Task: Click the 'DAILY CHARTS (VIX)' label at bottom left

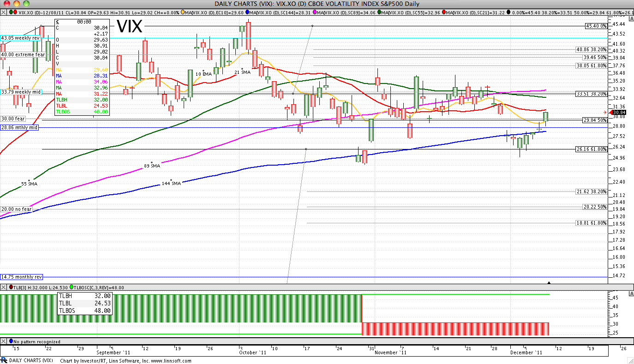Action: click(31, 360)
